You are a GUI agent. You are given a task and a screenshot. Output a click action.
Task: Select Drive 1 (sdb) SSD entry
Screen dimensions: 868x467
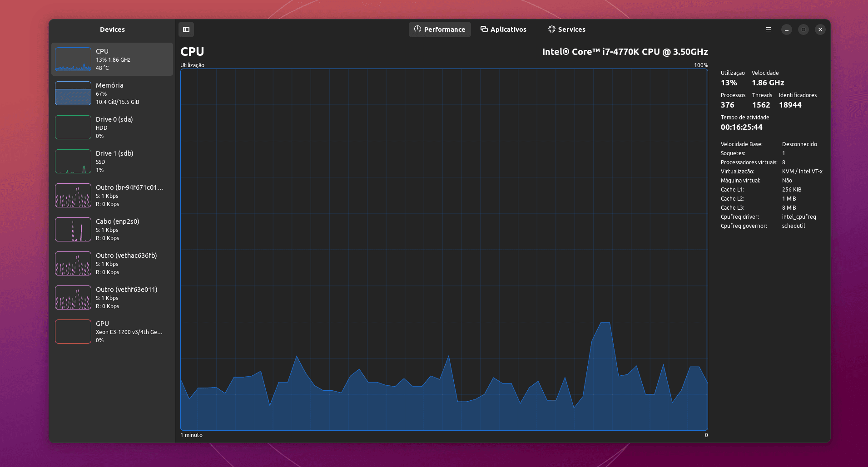point(112,162)
